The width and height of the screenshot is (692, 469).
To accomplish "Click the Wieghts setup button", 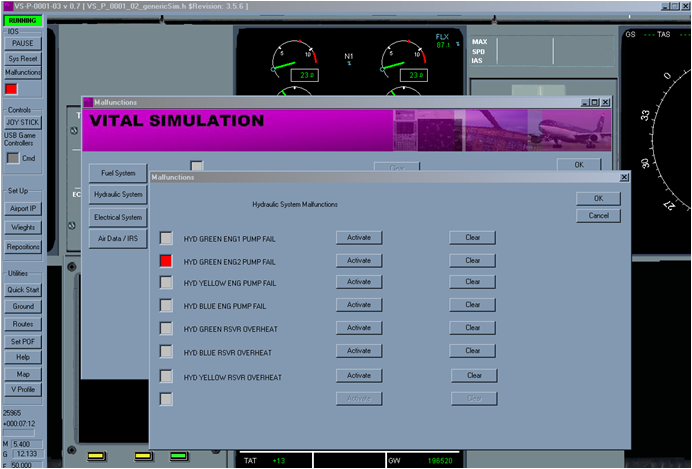I will click(23, 227).
